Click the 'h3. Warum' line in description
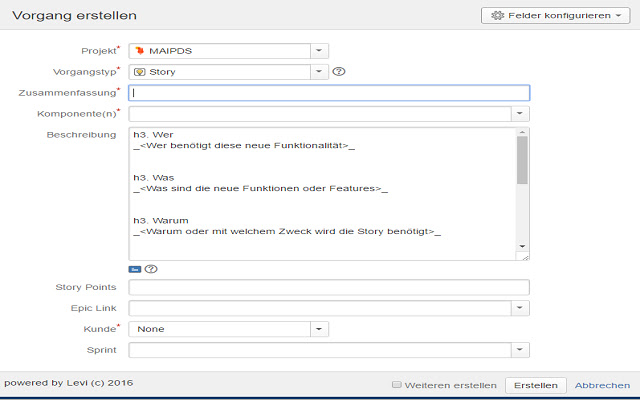 (x=161, y=220)
